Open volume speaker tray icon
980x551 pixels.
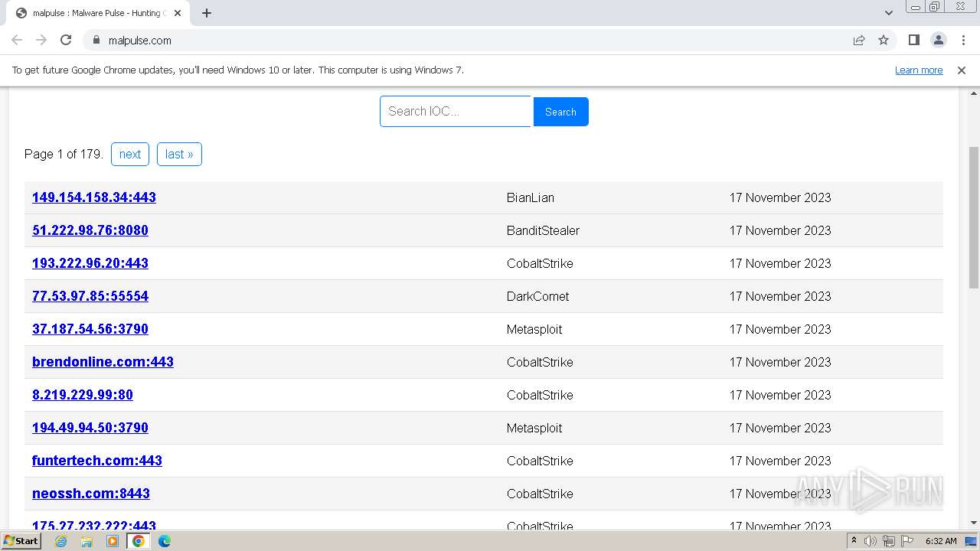click(x=871, y=541)
